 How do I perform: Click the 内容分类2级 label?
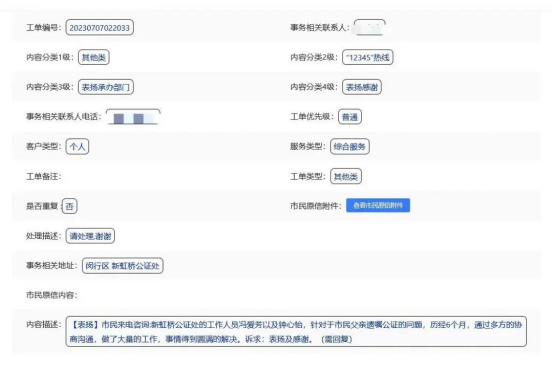tap(314, 57)
